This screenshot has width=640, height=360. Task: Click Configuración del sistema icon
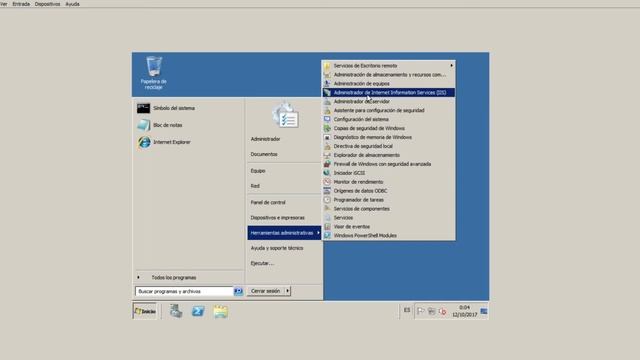click(x=327, y=119)
